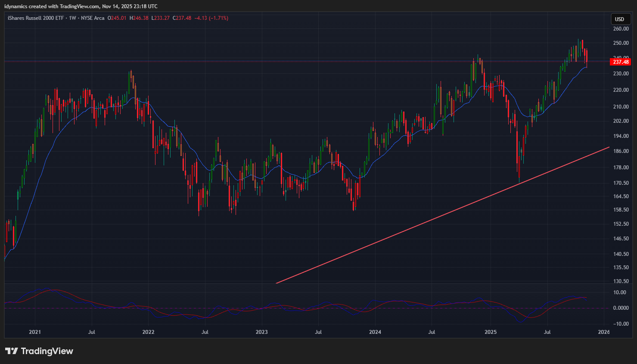Viewport: 637px width, 364px height.
Task: Click the 2026 label on time axis
Action: tap(604, 332)
